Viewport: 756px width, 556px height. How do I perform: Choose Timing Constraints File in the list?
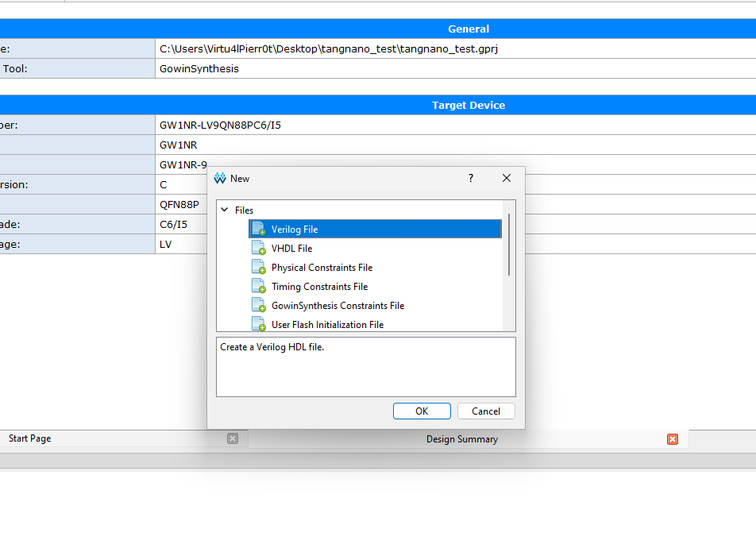click(319, 287)
